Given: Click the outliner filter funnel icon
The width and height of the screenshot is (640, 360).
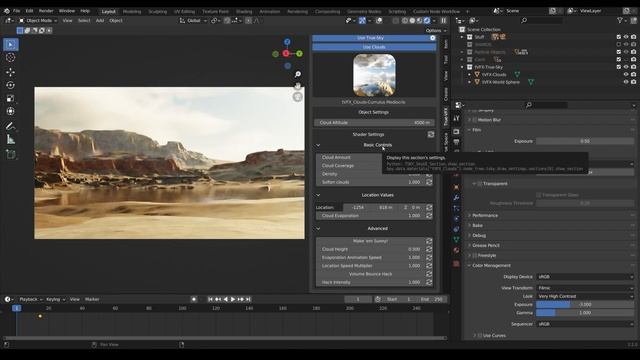Looking at the screenshot, I should pos(620,20).
